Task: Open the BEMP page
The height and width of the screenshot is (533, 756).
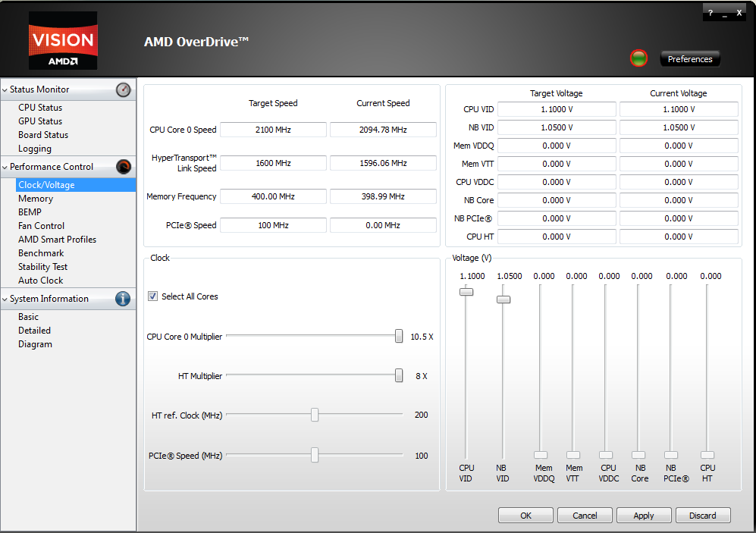Action: pyautogui.click(x=30, y=212)
